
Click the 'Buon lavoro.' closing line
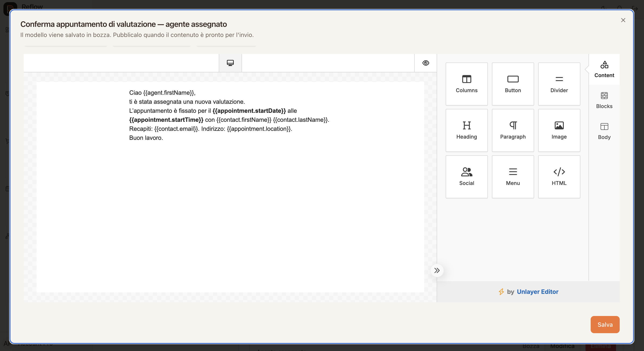pyautogui.click(x=146, y=137)
